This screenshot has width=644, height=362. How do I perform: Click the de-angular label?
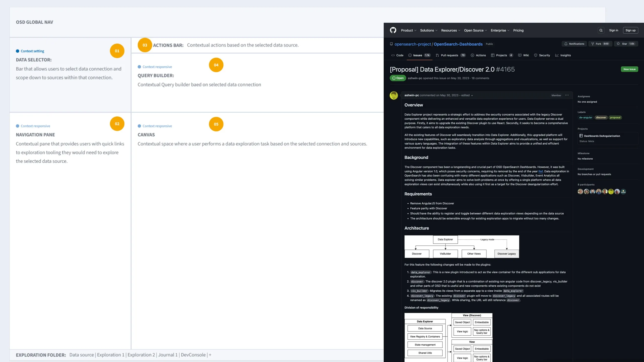(x=585, y=117)
